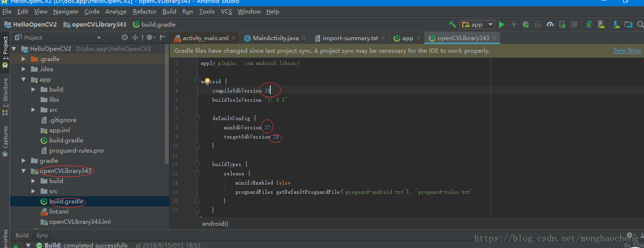The width and height of the screenshot is (644, 248).
Task: Click openCVLibrary343 breadcrumb in navigation bar
Action: 95,24
